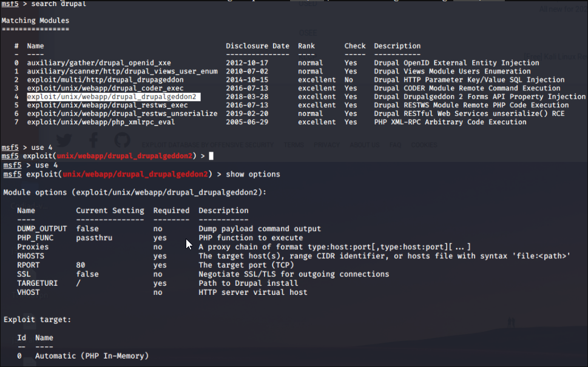The height and width of the screenshot is (367, 588).
Task: Select module exploit/unix/webapp/drupal_coder_exec
Action: coord(106,89)
